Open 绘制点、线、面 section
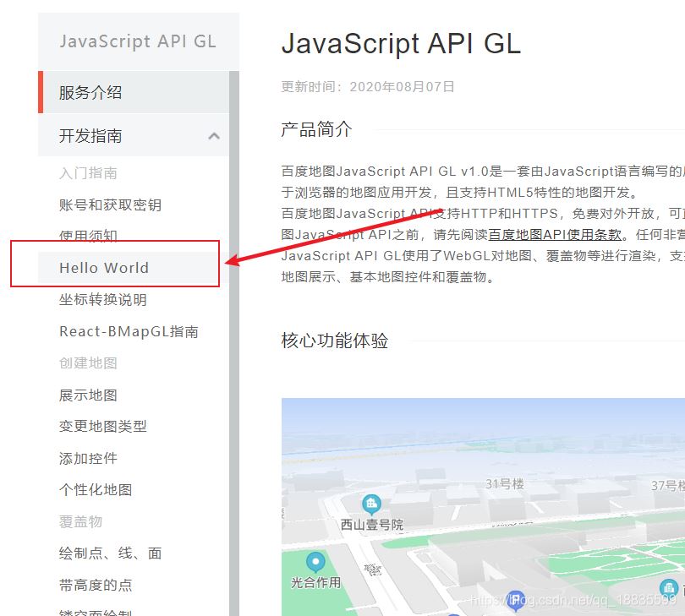Image resolution: width=685 pixels, height=616 pixels. [110, 553]
